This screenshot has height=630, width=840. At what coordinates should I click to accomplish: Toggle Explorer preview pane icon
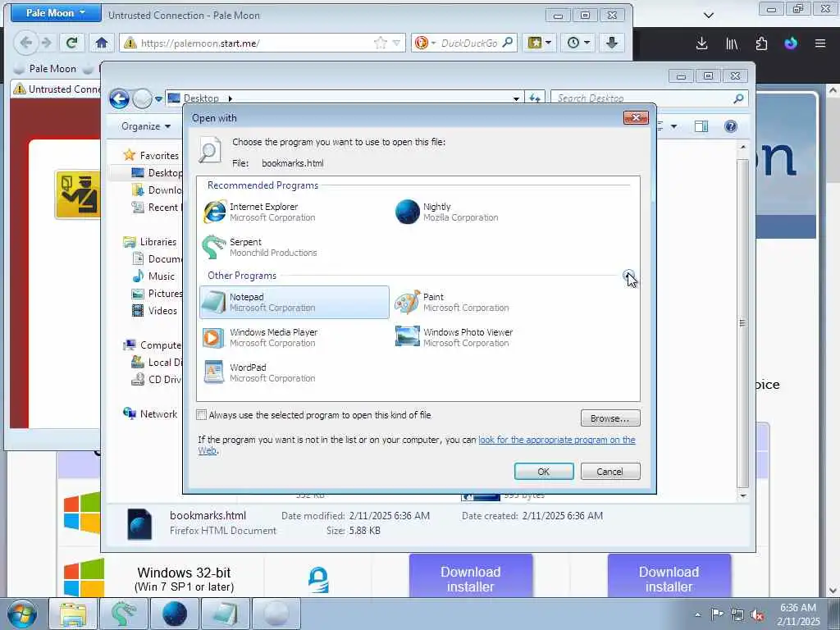[701, 126]
